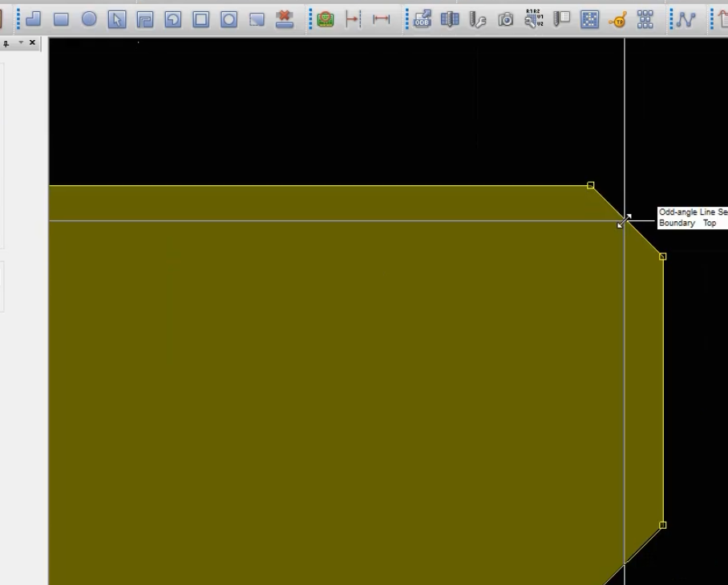Open the side panel dropdown arrow
728x585 pixels.
(x=21, y=42)
